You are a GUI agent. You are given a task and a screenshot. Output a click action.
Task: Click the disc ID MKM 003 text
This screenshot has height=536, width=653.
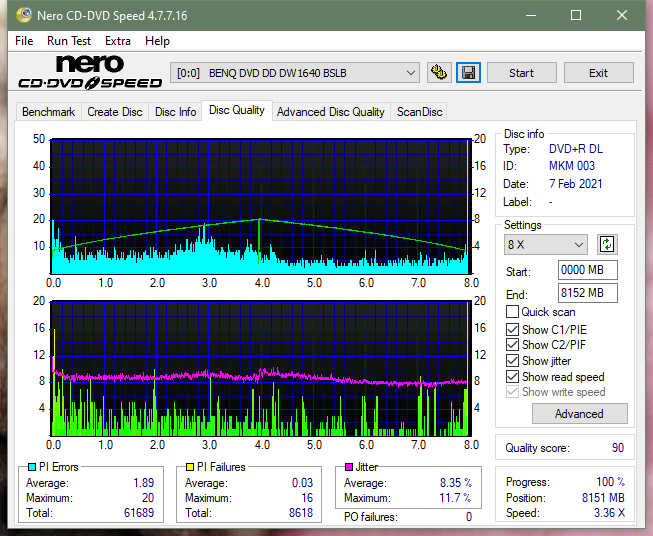pos(572,166)
